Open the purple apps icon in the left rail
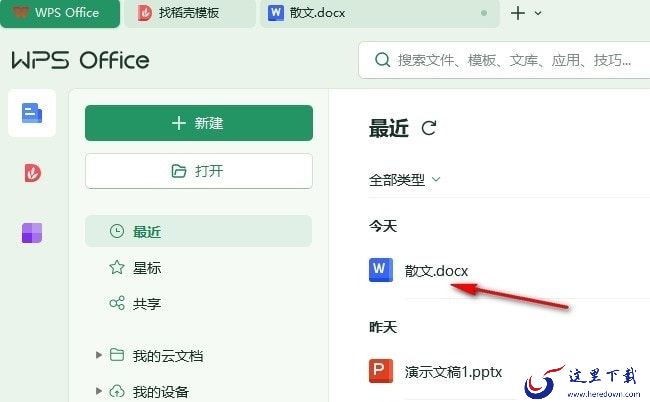Screen dimensions: 650x402 pos(32,232)
